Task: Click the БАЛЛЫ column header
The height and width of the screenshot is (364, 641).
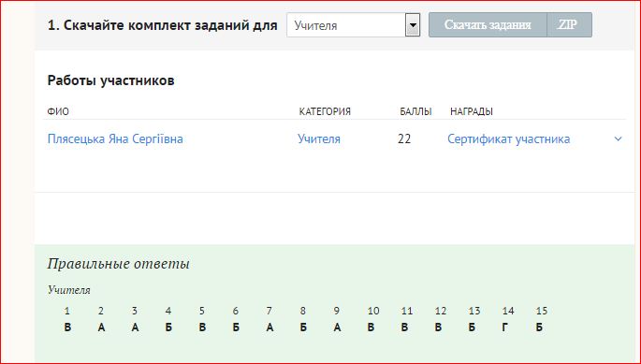Action: [x=415, y=111]
